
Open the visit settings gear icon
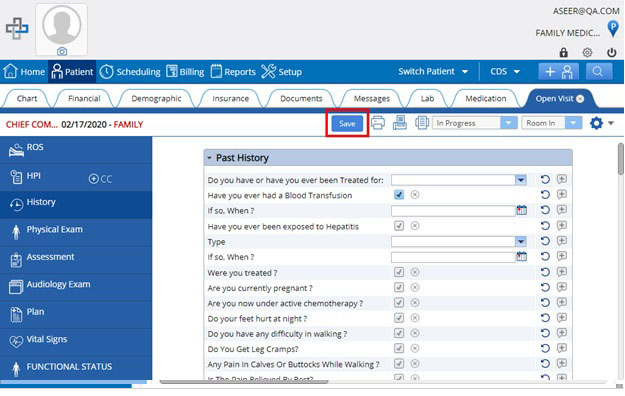[x=596, y=123]
